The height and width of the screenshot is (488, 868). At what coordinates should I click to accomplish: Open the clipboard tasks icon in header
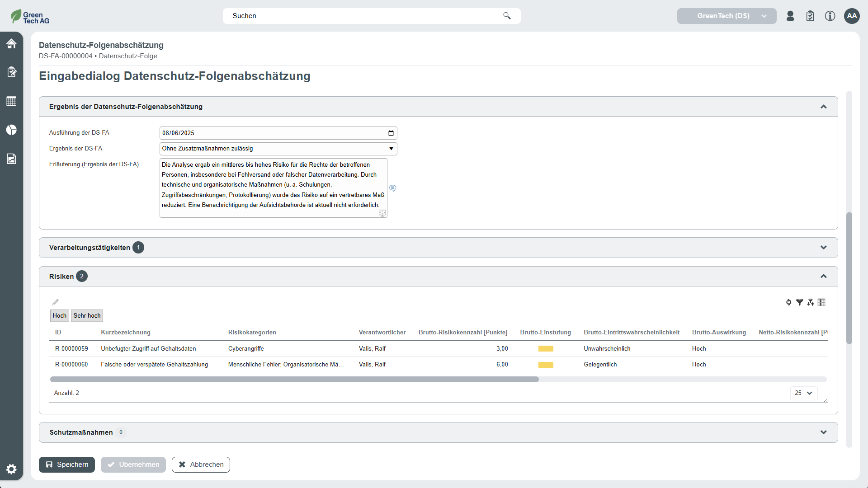point(810,16)
